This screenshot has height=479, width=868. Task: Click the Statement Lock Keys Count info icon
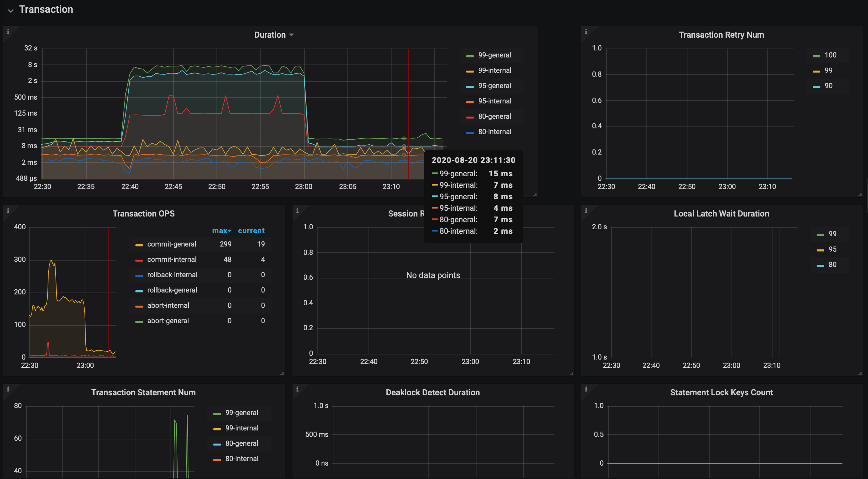pyautogui.click(x=586, y=389)
